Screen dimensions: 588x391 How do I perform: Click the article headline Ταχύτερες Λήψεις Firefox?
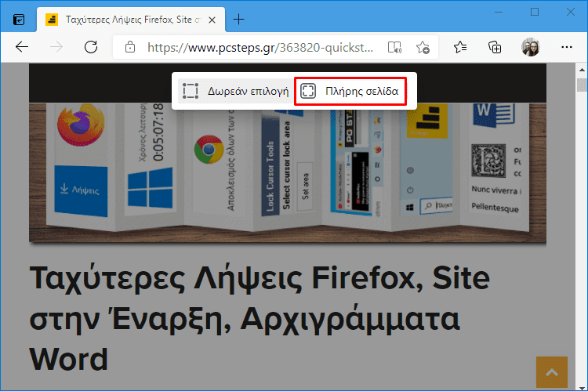coord(260,318)
